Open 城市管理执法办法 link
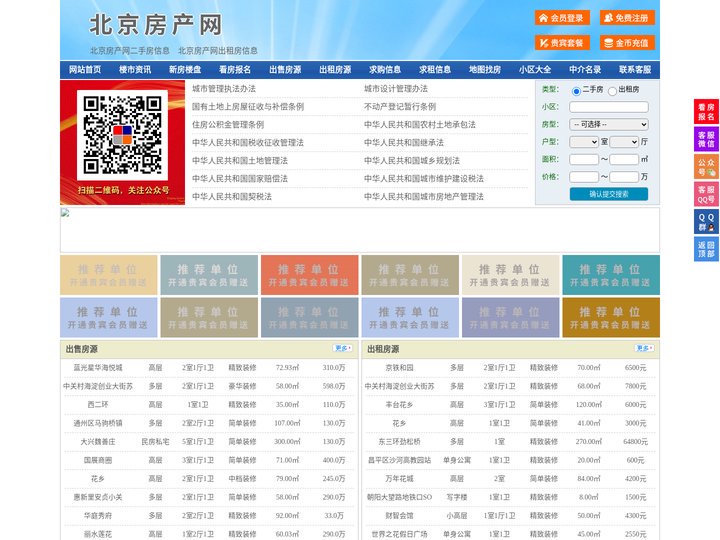 [x=224, y=89]
